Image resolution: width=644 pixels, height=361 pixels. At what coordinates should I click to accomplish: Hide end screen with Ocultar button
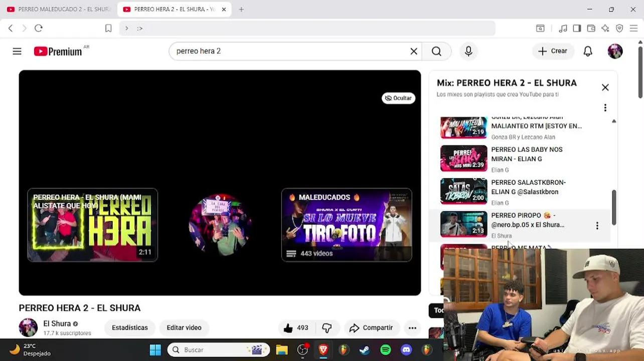click(x=398, y=98)
